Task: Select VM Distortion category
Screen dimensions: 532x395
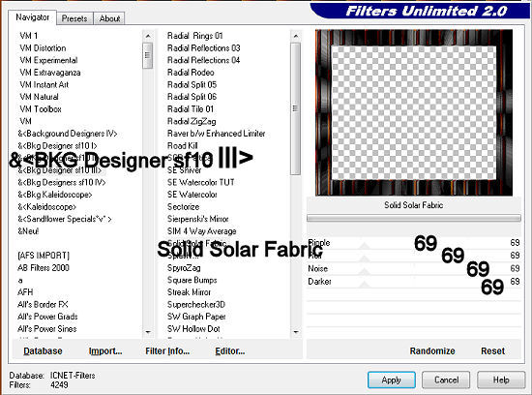Action: click(43, 47)
